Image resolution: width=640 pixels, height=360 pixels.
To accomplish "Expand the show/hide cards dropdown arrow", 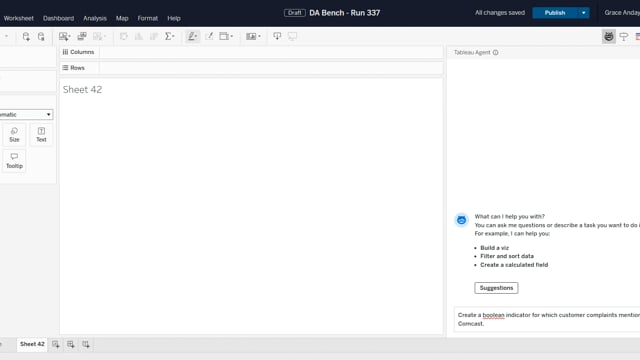I will coord(259,36).
